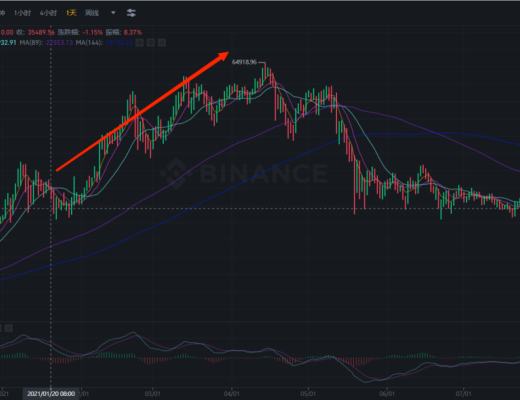Click small icon at sub-indicator panel top-left
The width and height of the screenshot is (520, 400).
click(x=9, y=328)
